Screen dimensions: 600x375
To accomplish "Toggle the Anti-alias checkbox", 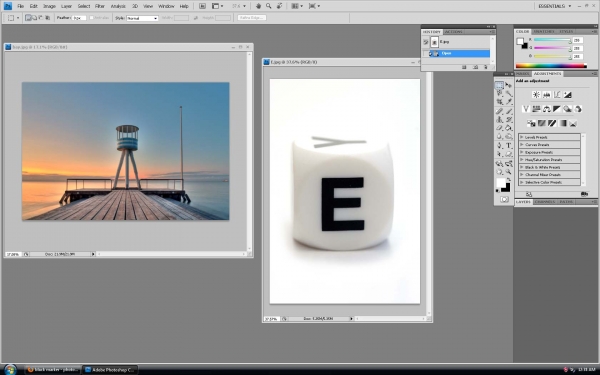I will pos(91,18).
